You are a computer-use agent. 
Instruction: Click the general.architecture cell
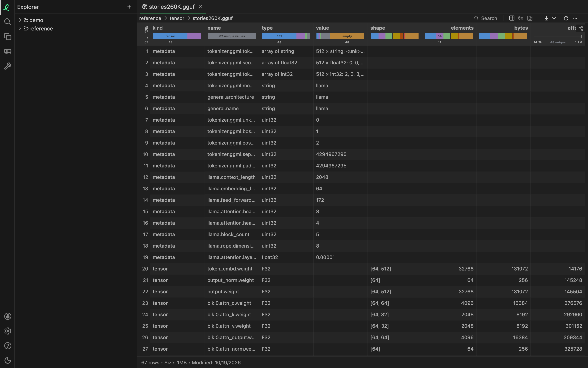tap(232, 97)
